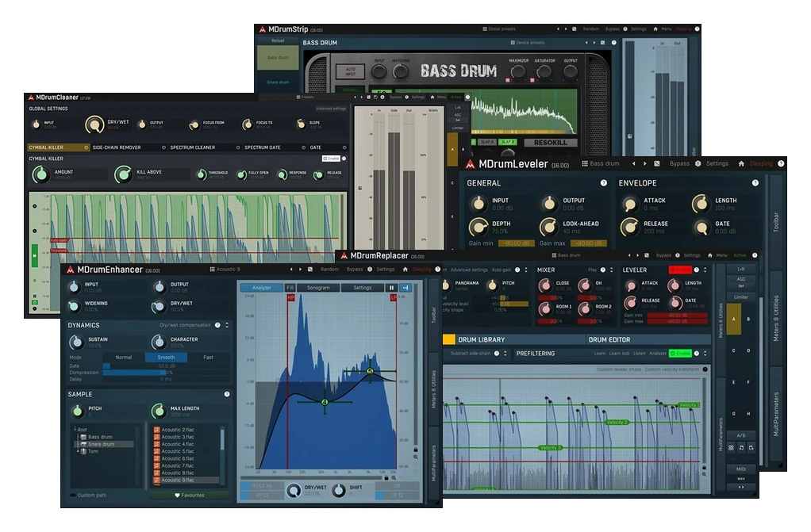This screenshot has width=811, height=532.
Task: Select the Fast dynamics mode
Action: click(209, 358)
